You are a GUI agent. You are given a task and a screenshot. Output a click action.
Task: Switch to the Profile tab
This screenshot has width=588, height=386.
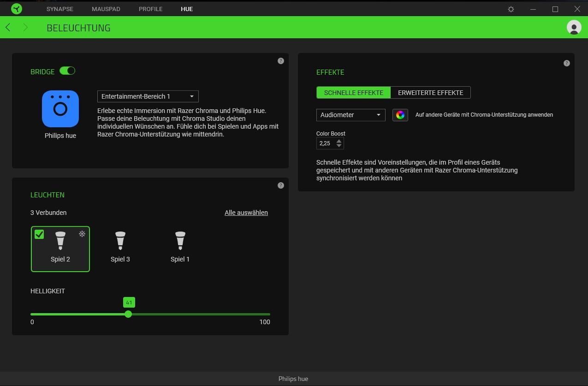pos(151,9)
